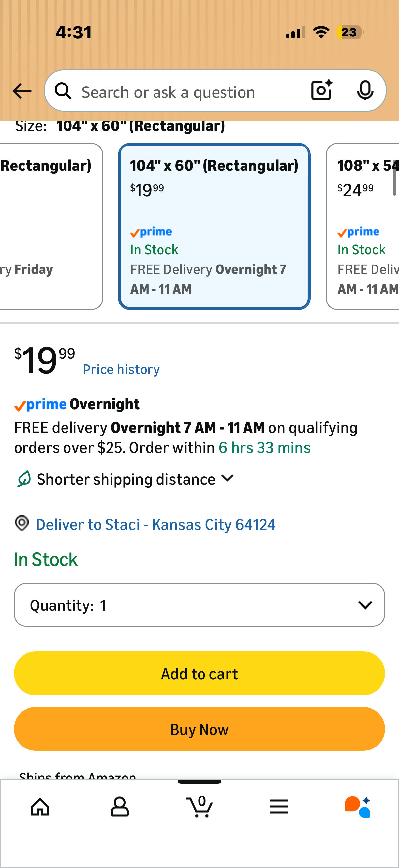Tap the leaf icon beside Shorter shipping distance

coord(24,479)
